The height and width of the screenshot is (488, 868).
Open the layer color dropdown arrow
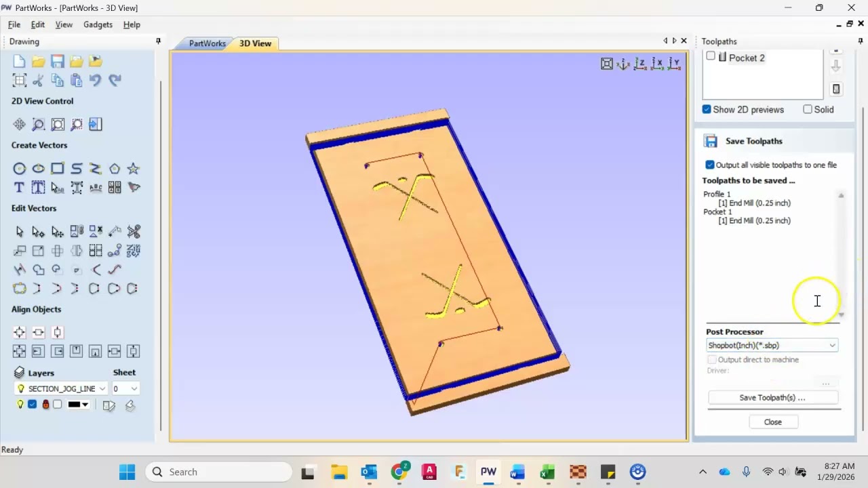click(x=85, y=405)
